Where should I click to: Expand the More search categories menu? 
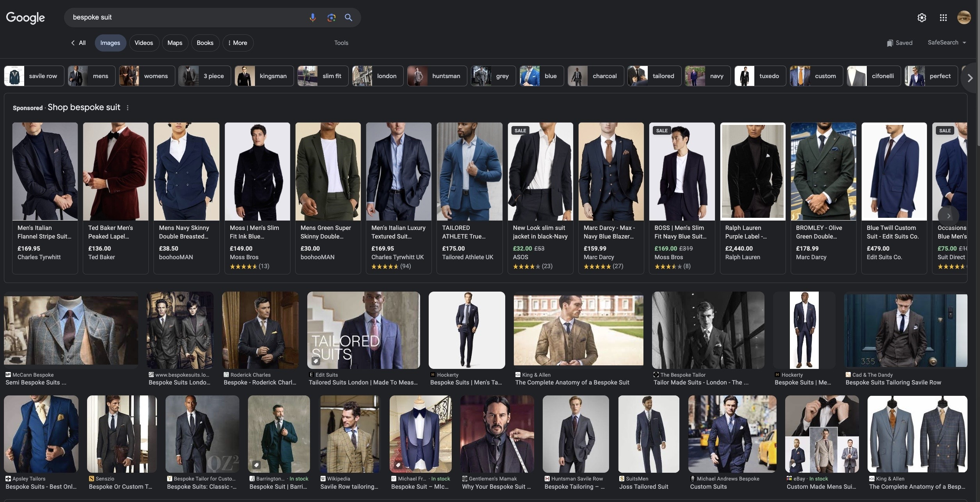[238, 43]
